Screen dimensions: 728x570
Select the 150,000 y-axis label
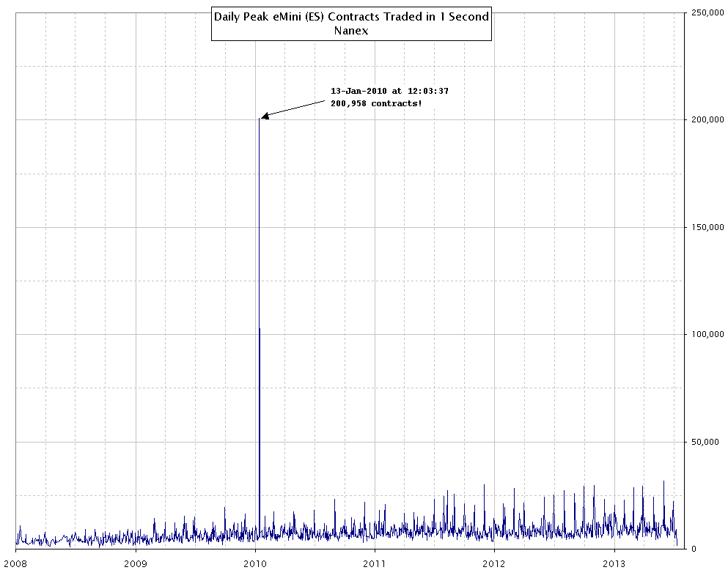[x=704, y=227]
